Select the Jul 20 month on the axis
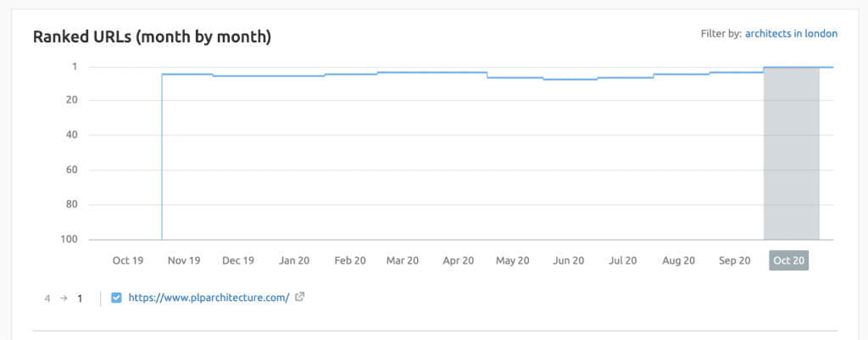868x340 pixels. [x=624, y=260]
